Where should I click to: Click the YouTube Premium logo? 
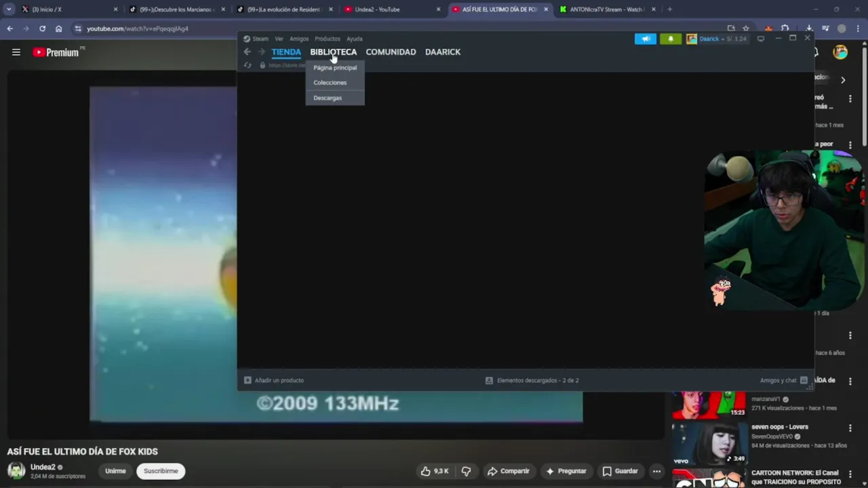coord(56,52)
